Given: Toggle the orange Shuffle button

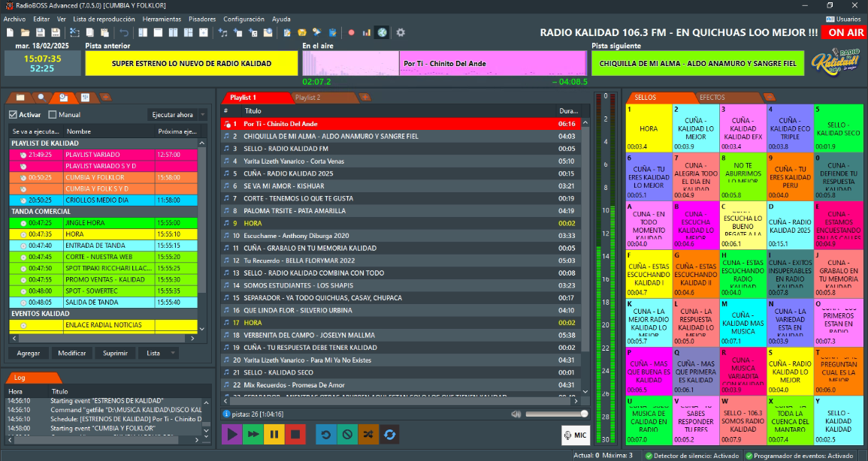Looking at the screenshot, I should tap(368, 435).
